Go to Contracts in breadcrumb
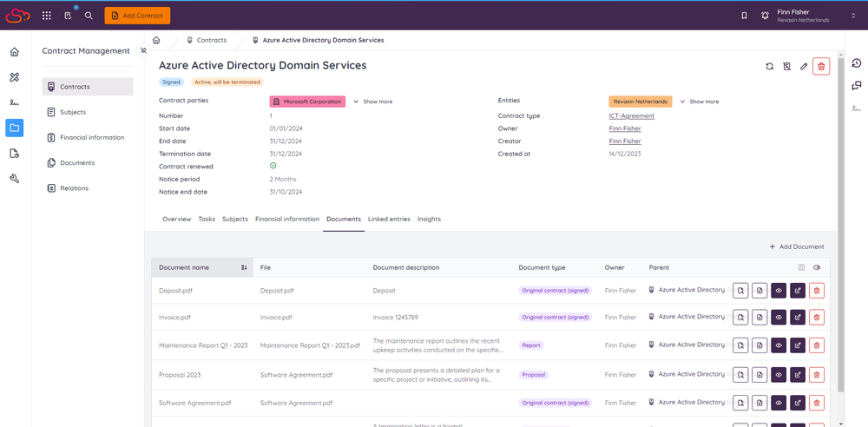The image size is (868, 427). [207, 40]
